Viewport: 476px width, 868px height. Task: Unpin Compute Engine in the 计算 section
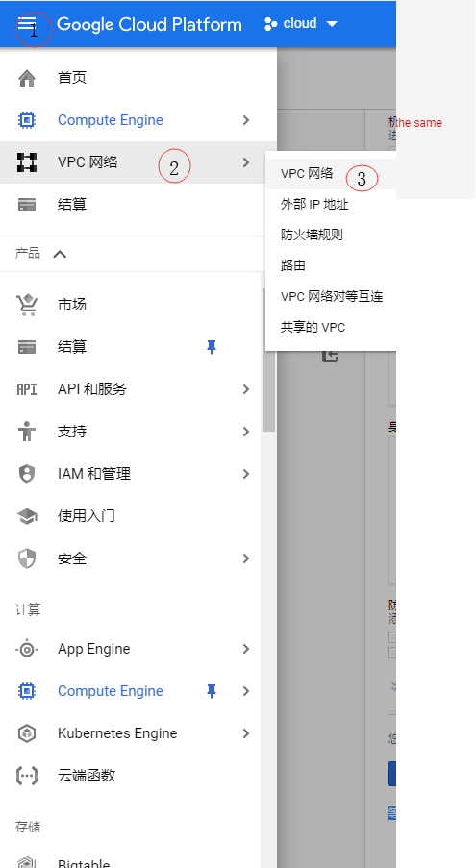pyautogui.click(x=212, y=691)
